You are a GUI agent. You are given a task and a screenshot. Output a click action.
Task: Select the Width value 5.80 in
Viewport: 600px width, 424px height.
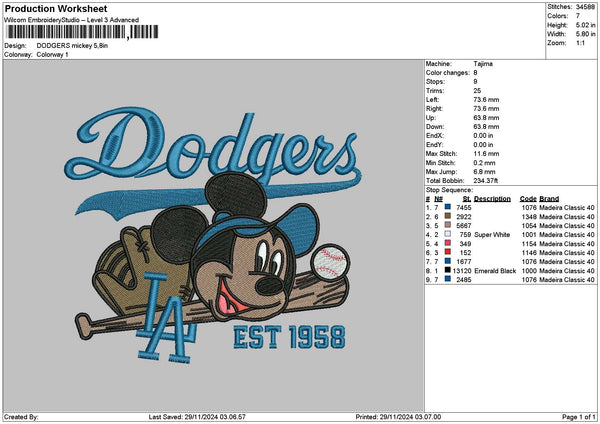click(x=585, y=34)
